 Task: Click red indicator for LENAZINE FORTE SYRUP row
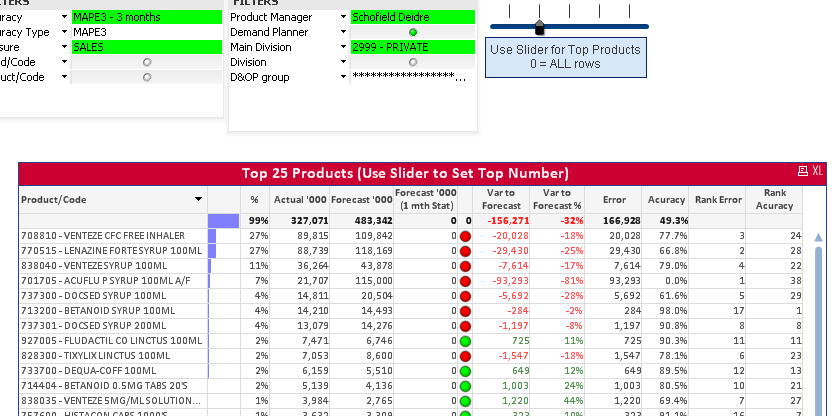click(x=465, y=251)
